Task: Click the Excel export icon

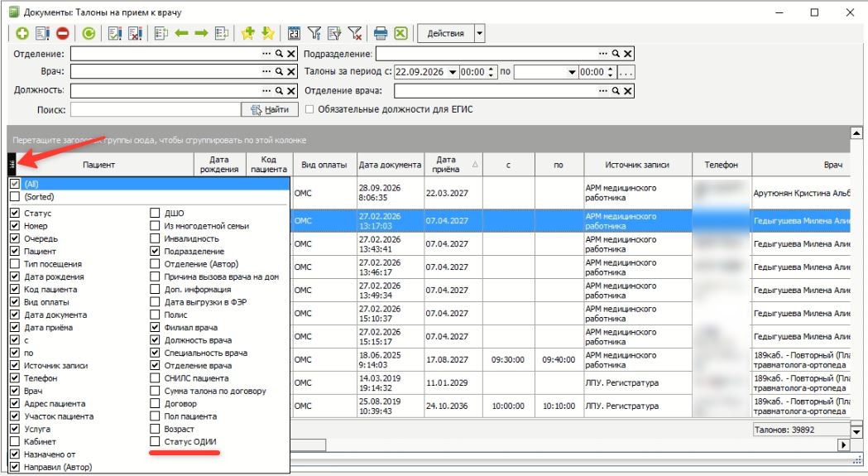Action: (x=400, y=33)
